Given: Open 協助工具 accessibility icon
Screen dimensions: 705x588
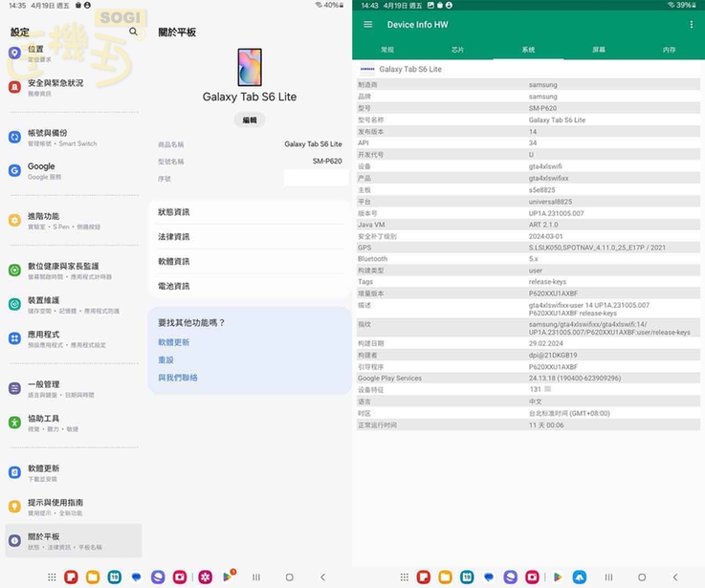Looking at the screenshot, I should [x=15, y=423].
